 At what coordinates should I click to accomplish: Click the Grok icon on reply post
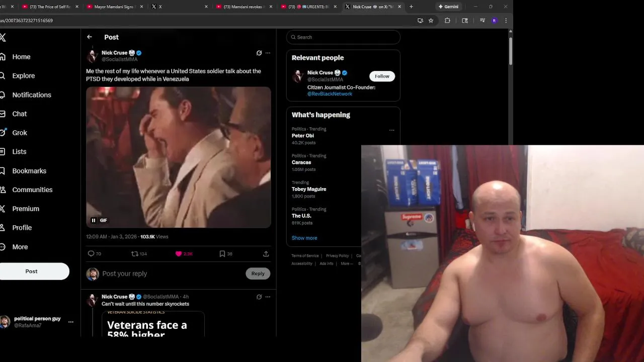point(259,297)
